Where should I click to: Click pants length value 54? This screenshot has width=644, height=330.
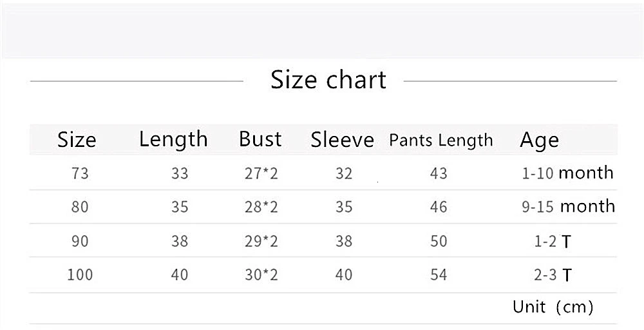[x=438, y=274]
